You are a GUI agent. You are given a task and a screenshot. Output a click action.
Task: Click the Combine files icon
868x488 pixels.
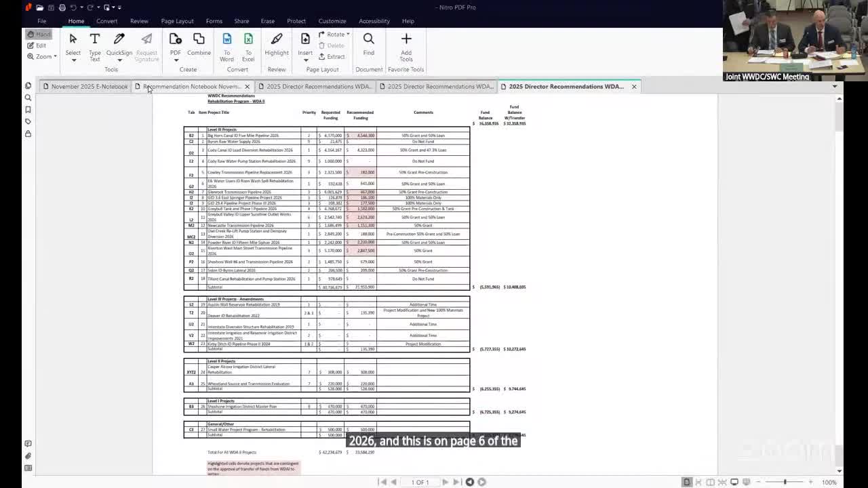coord(199,45)
